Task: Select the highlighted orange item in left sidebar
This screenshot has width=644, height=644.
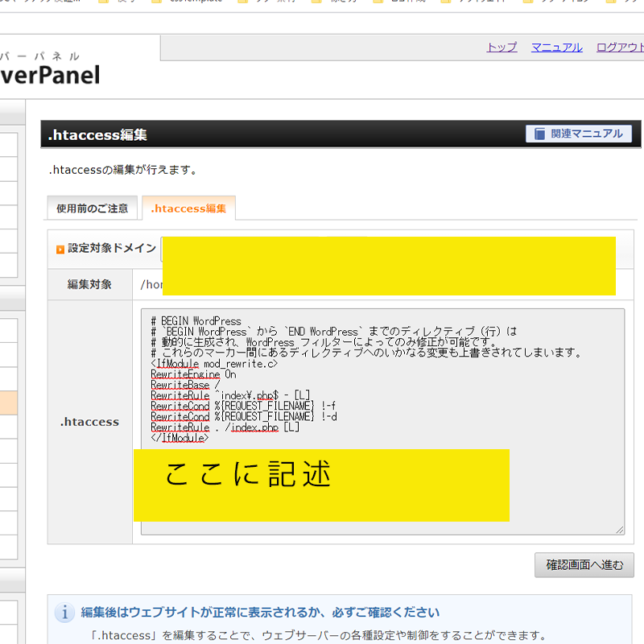Action: point(8,402)
